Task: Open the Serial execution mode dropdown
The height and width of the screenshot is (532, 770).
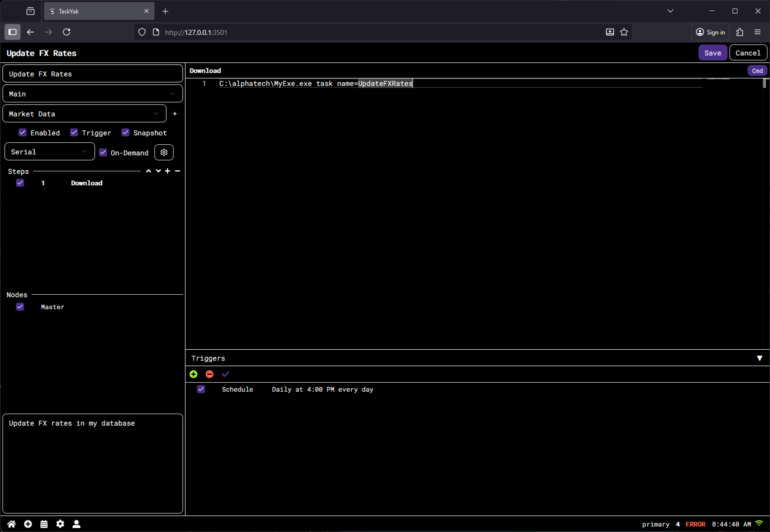Action: coord(49,151)
